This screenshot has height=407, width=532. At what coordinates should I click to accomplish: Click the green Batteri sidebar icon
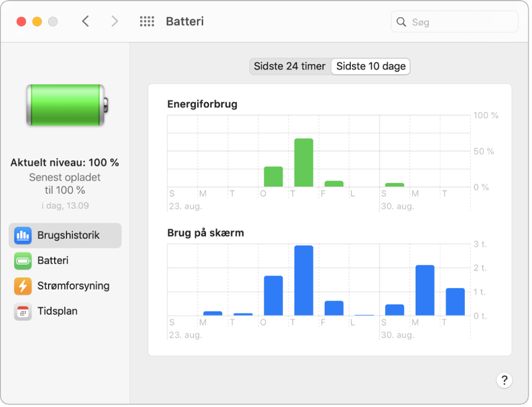click(x=23, y=260)
